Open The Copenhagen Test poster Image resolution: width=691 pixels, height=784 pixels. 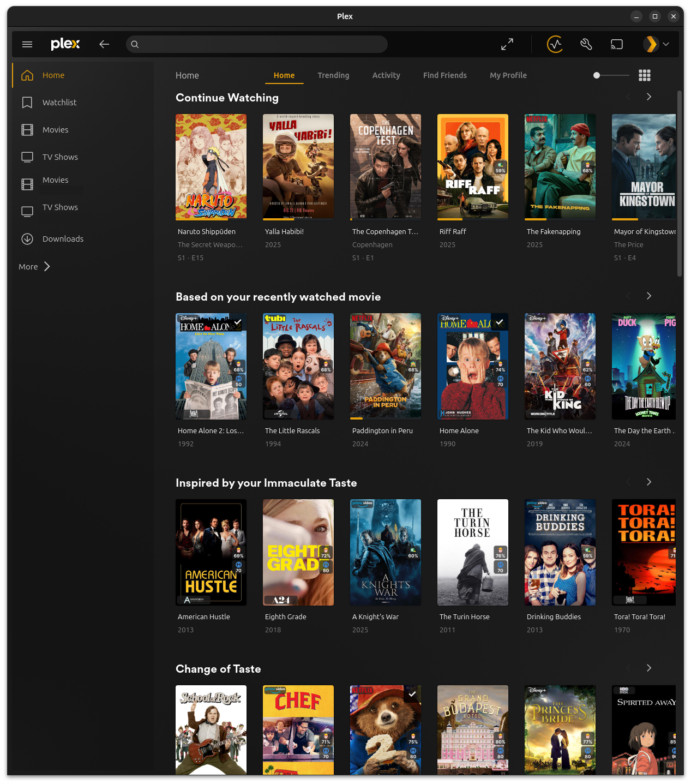386,167
